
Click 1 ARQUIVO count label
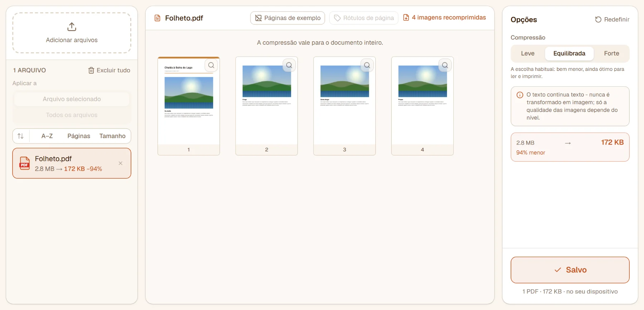pos(29,70)
